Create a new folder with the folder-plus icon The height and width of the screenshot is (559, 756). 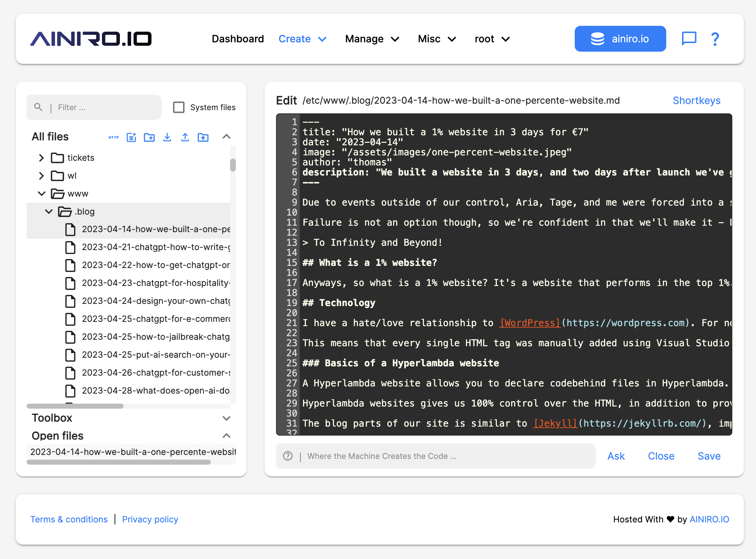[x=149, y=137]
